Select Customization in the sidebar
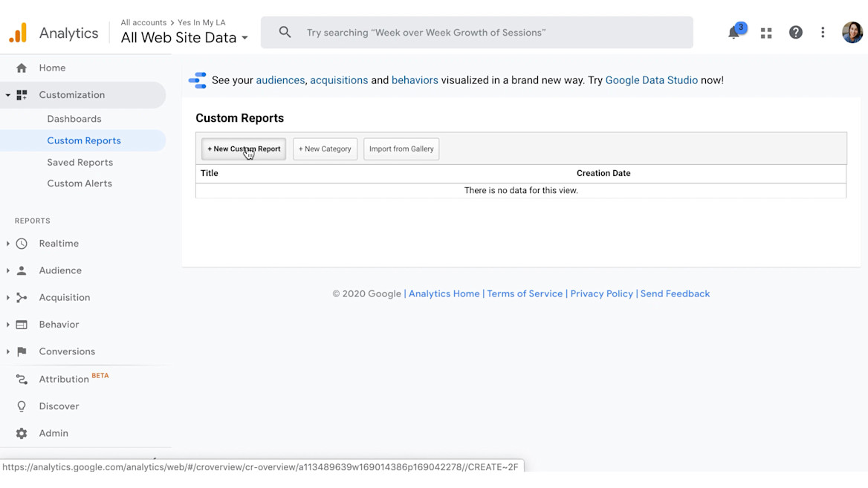 (72, 95)
